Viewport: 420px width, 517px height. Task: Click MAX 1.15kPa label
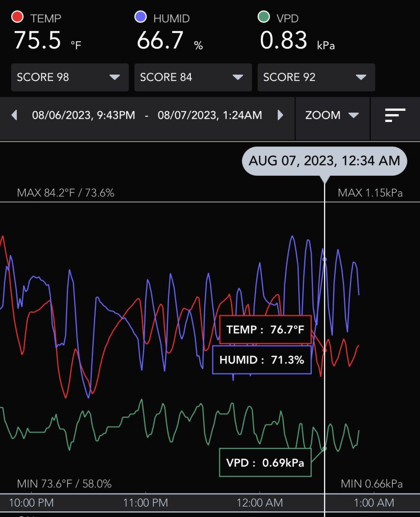tap(370, 193)
